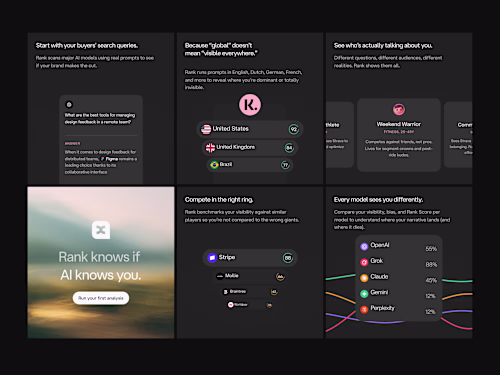Click the Grok 88% value

pos(431,264)
